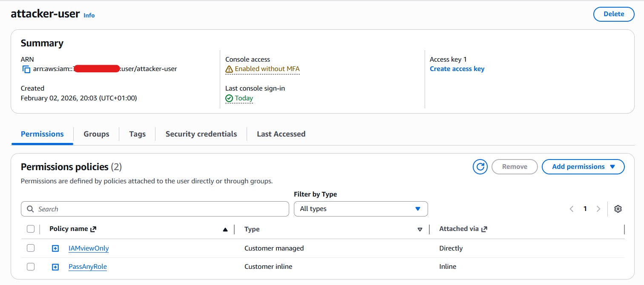The width and height of the screenshot is (644, 285).
Task: Expand the IAMviewOnly policy details
Action: (x=55, y=248)
